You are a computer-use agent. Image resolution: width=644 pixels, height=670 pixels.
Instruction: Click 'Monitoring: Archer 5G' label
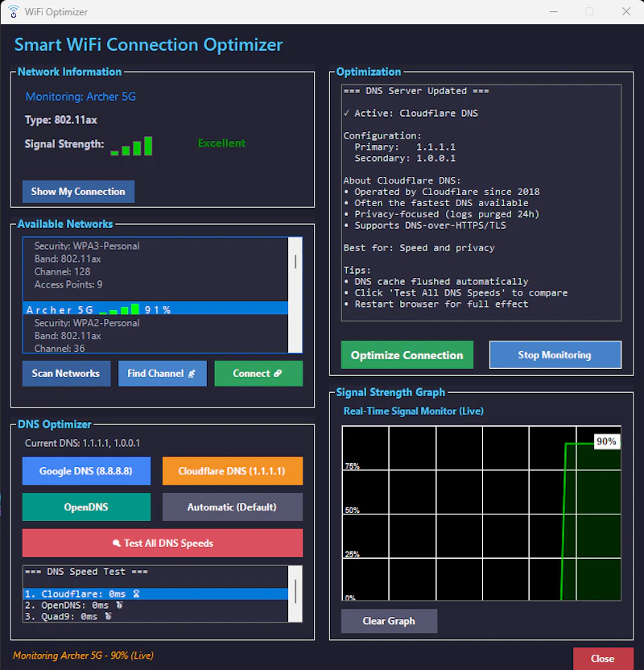(x=80, y=97)
